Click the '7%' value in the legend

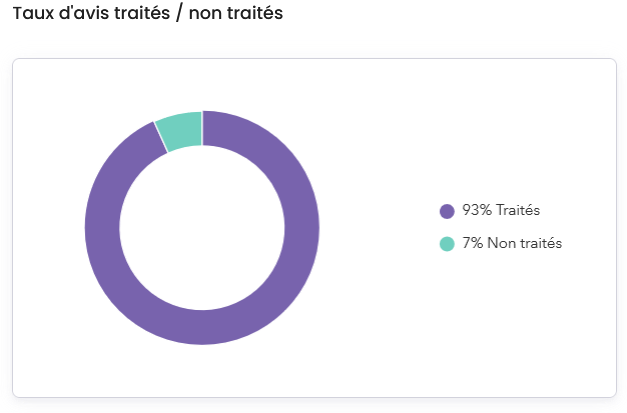472,244
